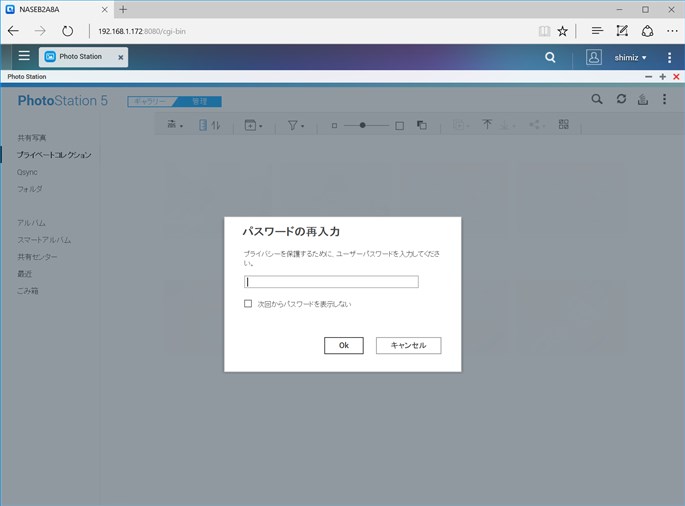
Task: Open the share icon dropdown
Action: coord(537,125)
